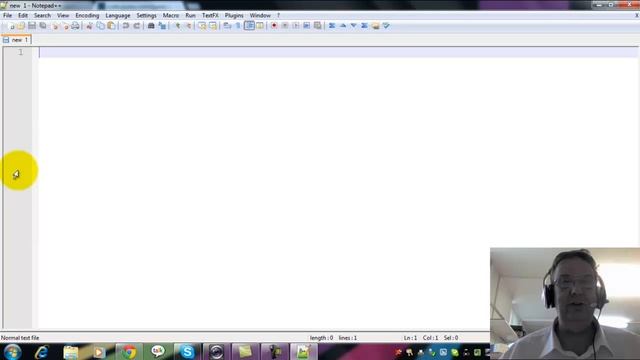Image resolution: width=640 pixels, height=360 pixels.
Task: Close the current file via toolbar icon
Action: (54, 26)
